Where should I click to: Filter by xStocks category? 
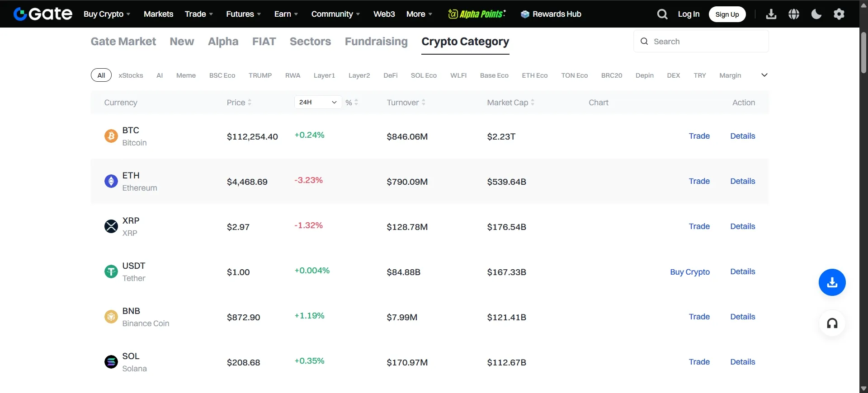[x=131, y=75]
